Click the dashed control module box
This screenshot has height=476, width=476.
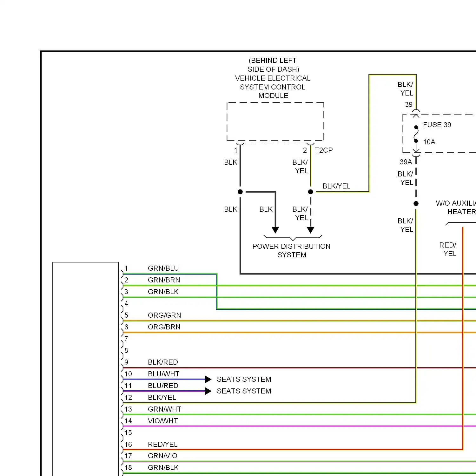point(275,121)
